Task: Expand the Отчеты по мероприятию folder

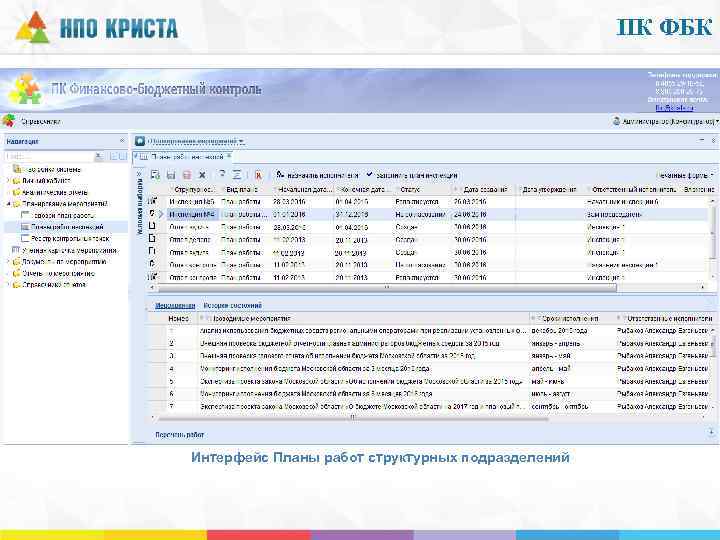Action: coord(8,273)
